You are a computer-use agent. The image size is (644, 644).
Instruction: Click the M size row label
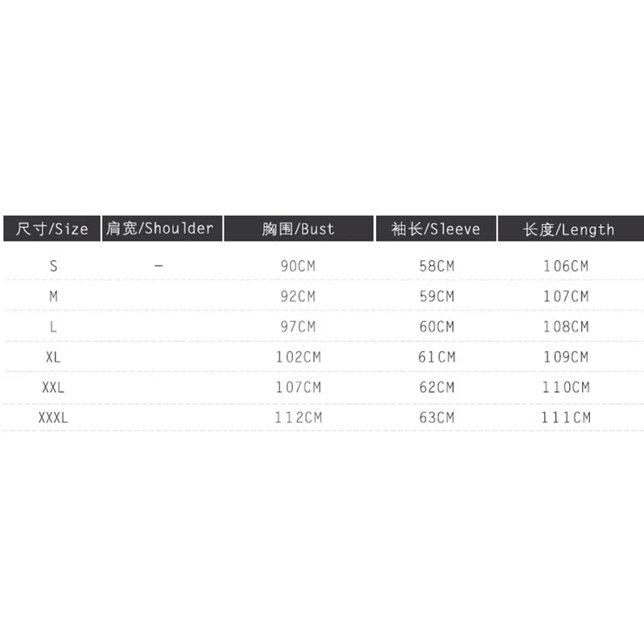54,296
